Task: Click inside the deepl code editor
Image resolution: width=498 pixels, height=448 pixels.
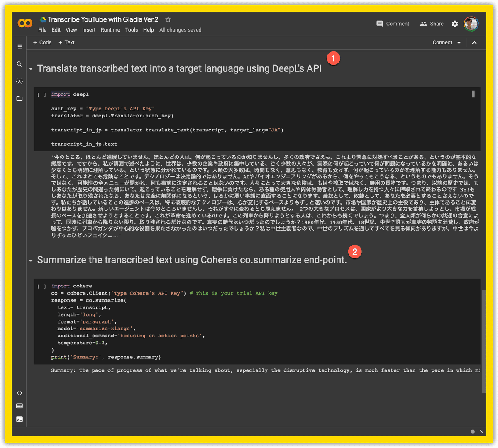Action: [x=257, y=119]
